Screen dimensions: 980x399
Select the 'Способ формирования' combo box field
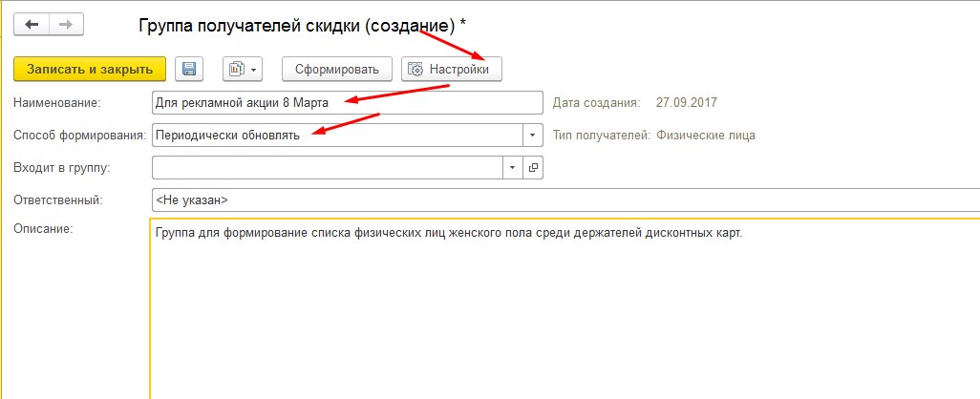[336, 135]
